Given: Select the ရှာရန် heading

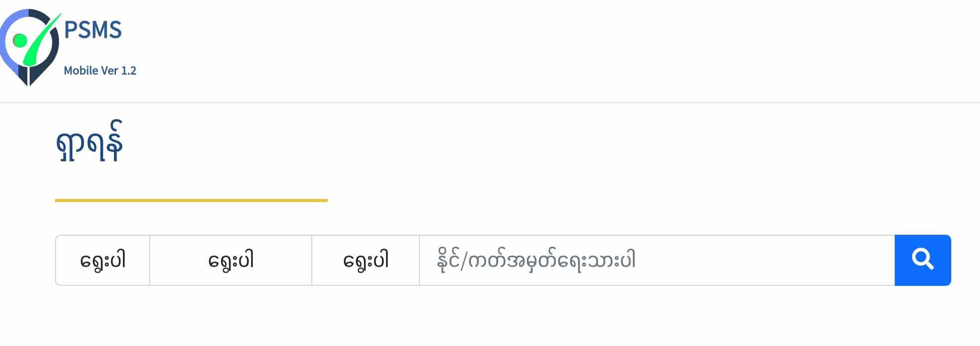Looking at the screenshot, I should pyautogui.click(x=89, y=141).
